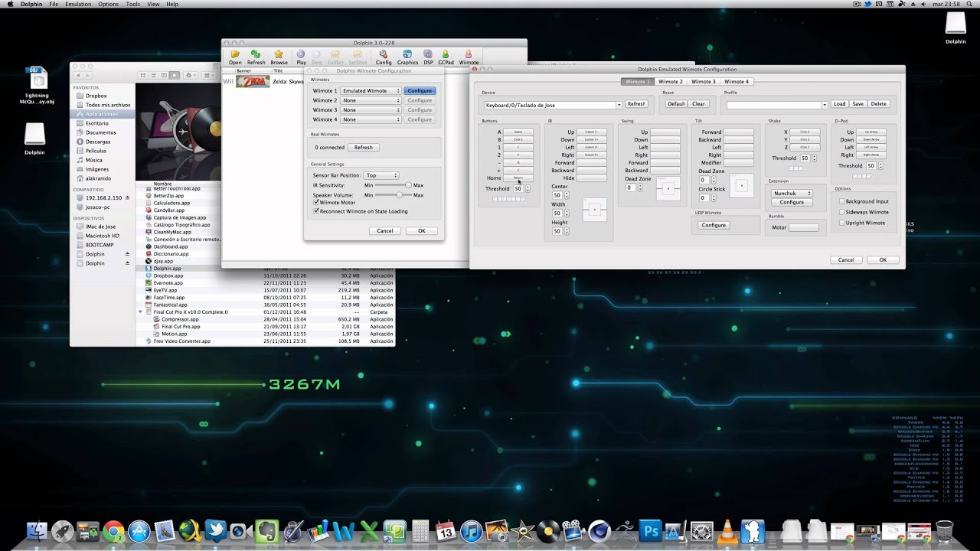Open Photoshop from the Dock
The image size is (980, 551).
coord(652,531)
